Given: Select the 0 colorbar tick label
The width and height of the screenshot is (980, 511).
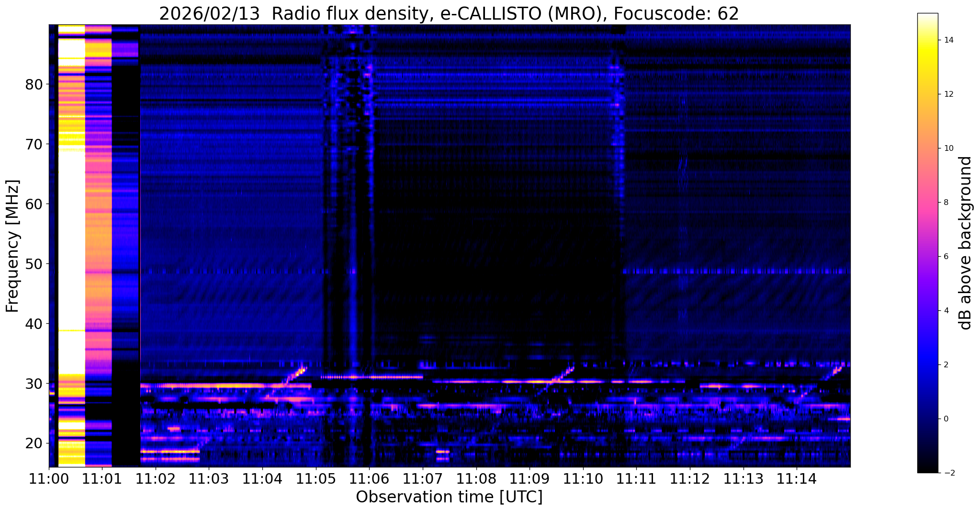Looking at the screenshot, I should (x=945, y=419).
